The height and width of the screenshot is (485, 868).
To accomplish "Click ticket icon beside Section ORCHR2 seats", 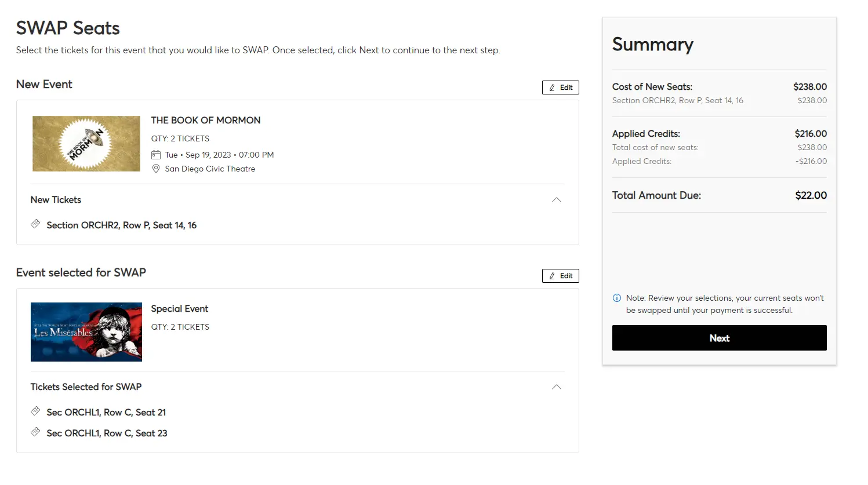I will tap(35, 224).
